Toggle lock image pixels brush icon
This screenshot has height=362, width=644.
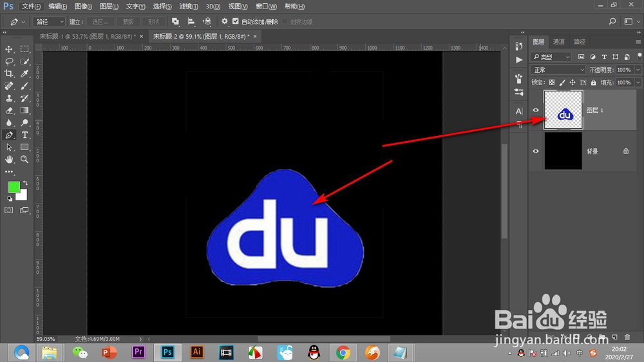point(562,82)
